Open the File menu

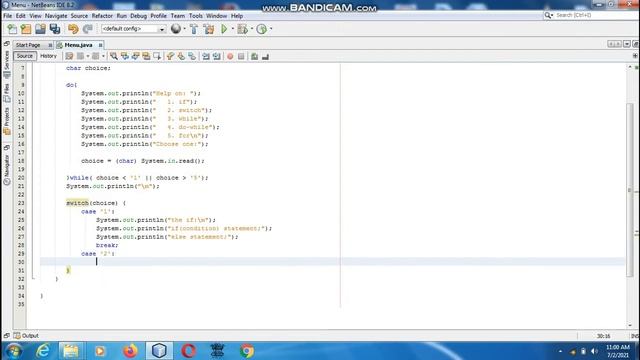tap(8, 16)
